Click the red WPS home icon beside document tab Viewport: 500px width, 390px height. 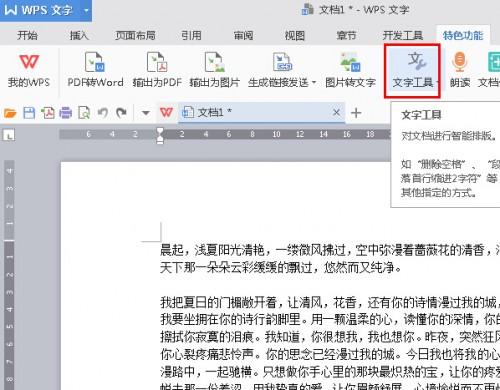point(166,113)
